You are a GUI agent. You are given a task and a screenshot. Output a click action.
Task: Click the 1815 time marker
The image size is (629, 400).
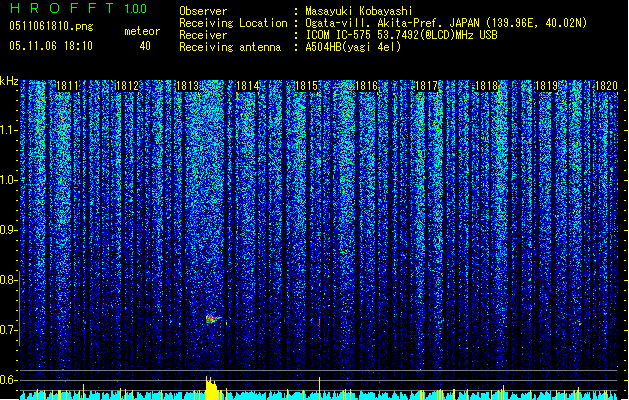[306, 86]
